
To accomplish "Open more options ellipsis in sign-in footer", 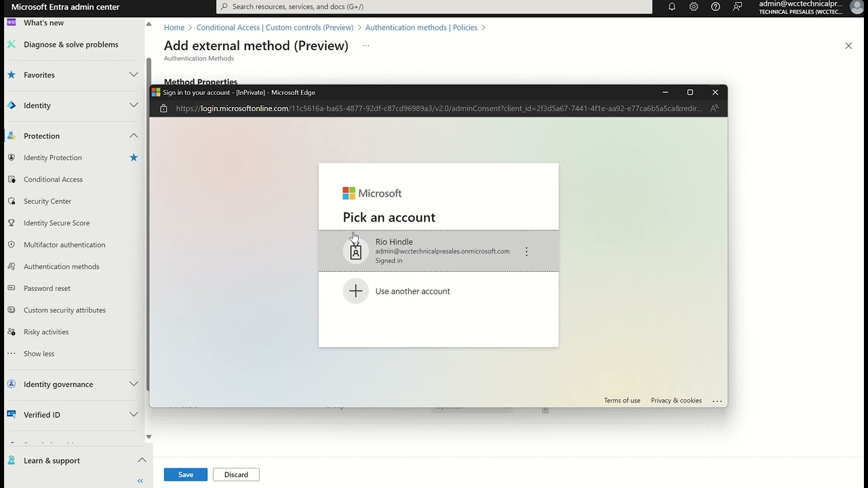I will pyautogui.click(x=717, y=401).
